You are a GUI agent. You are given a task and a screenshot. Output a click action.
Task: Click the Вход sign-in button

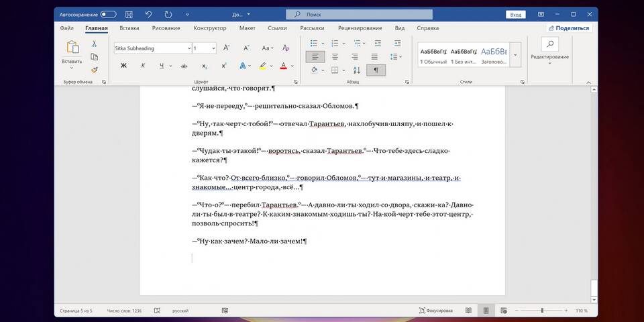515,14
